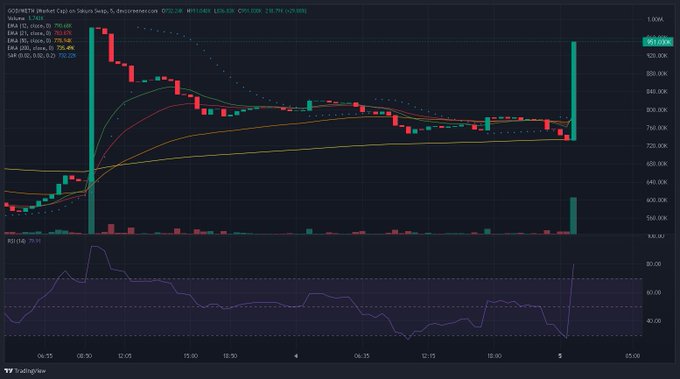The image size is (680, 379).
Task: Click the day 4 date marker
Action: [x=296, y=356]
